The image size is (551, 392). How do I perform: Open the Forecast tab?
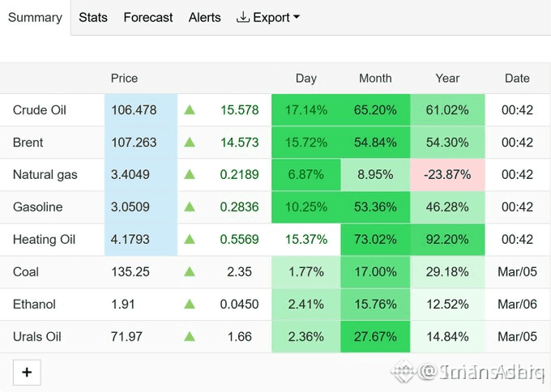point(148,17)
